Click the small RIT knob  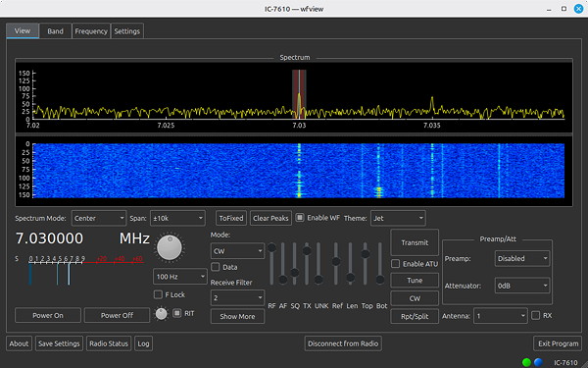(x=162, y=314)
